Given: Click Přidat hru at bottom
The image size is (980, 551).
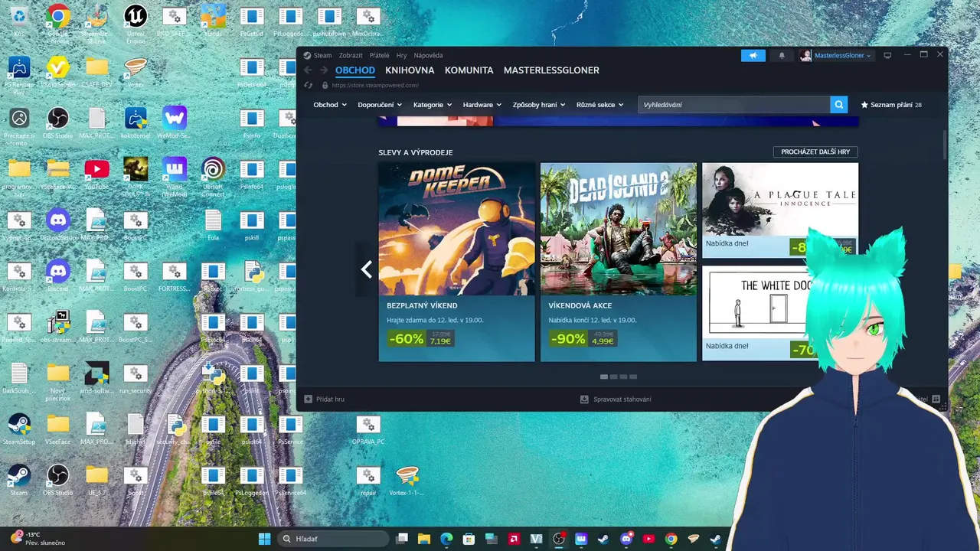Looking at the screenshot, I should click(330, 399).
